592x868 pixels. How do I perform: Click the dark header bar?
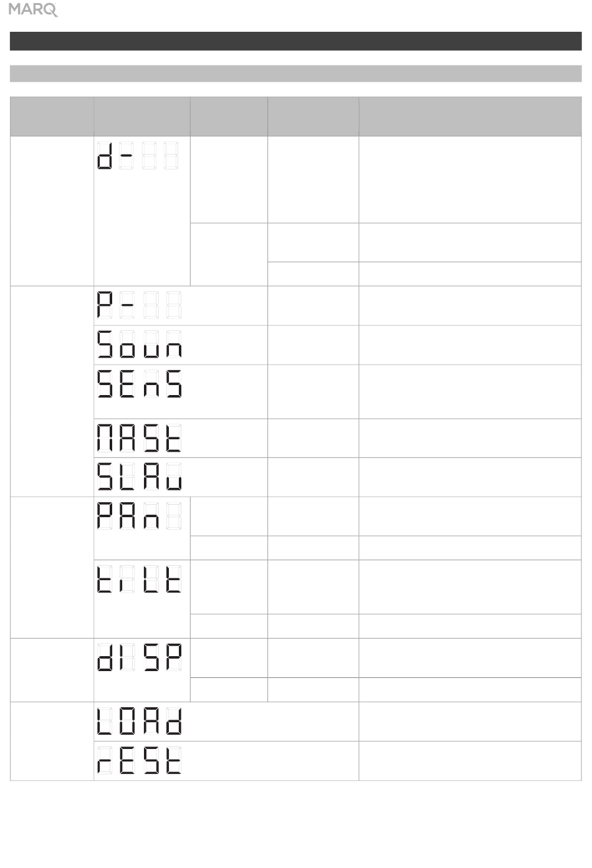[x=296, y=41]
